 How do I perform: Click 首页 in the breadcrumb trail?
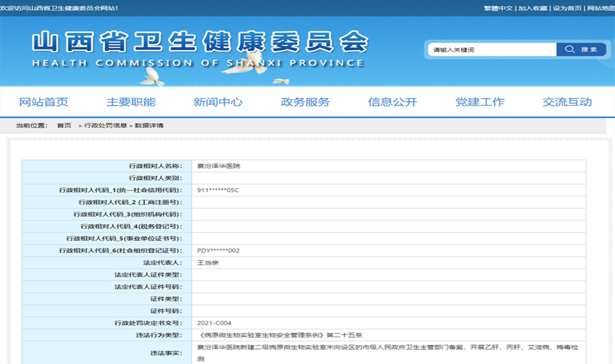click(x=64, y=126)
